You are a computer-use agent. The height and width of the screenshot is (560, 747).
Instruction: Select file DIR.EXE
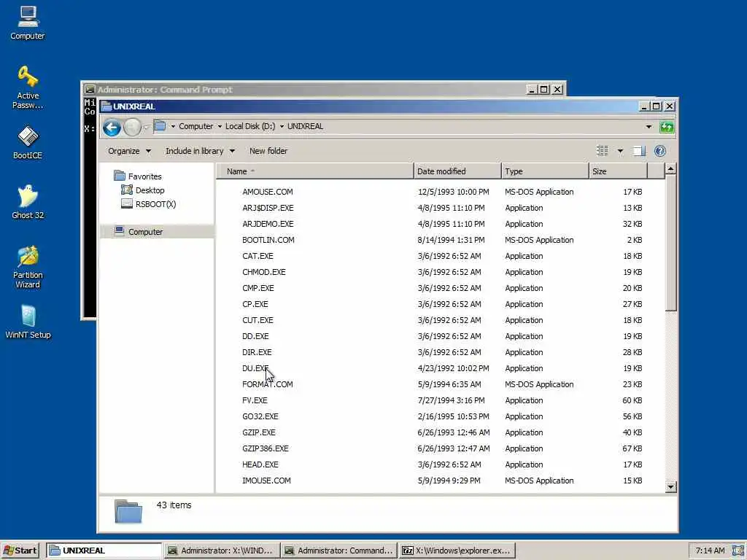pyautogui.click(x=257, y=352)
